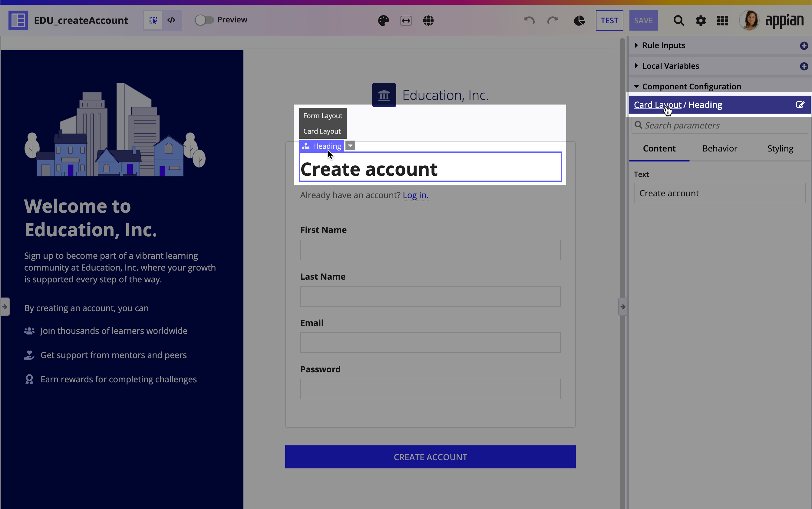Click the interface object icon beside EDU_createAccount
The width and height of the screenshot is (812, 509).
click(18, 21)
